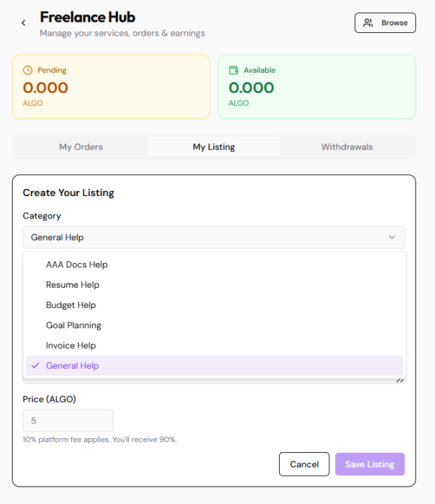Choose AAA Docs Help option

215,265
